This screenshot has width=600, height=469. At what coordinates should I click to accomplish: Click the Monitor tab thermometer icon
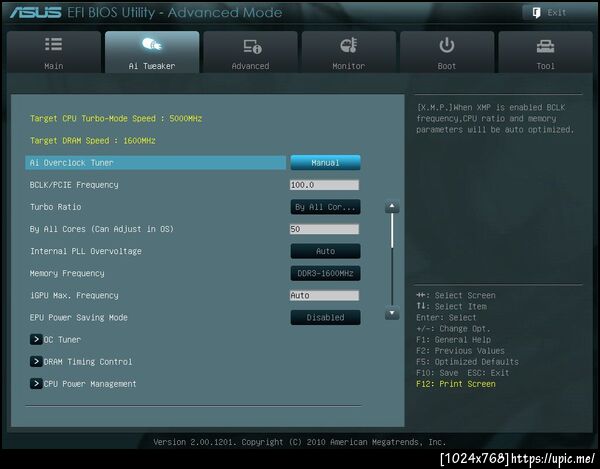[x=349, y=45]
